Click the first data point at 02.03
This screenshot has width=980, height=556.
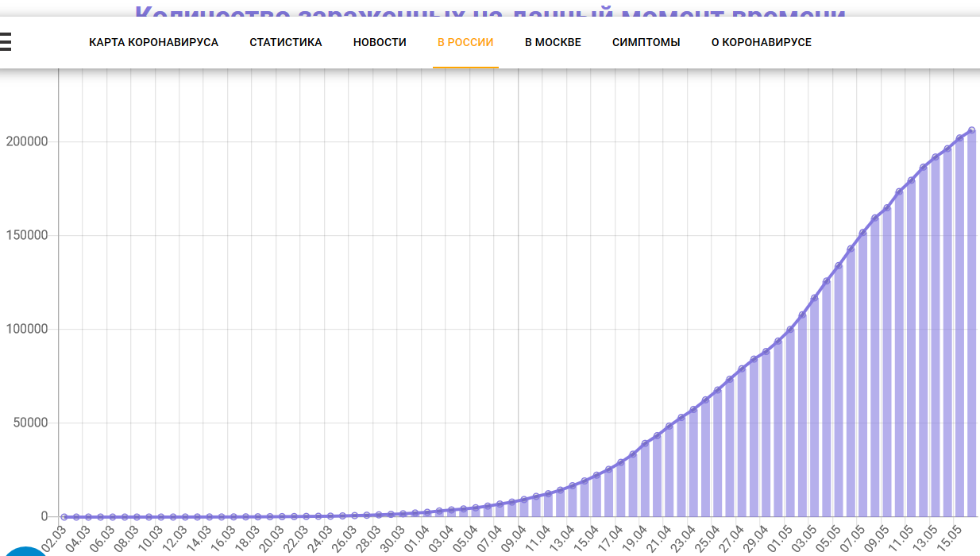pos(64,517)
